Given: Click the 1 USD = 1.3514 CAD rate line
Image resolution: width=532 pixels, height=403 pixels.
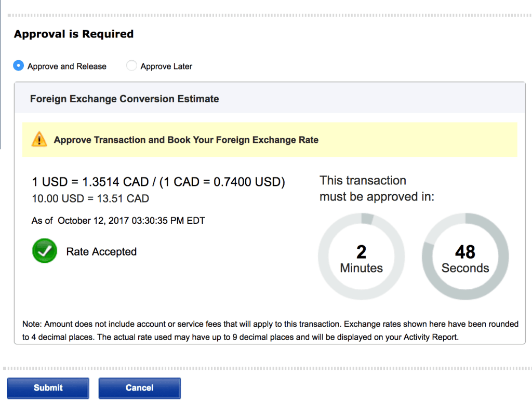Looking at the screenshot, I should [x=158, y=182].
